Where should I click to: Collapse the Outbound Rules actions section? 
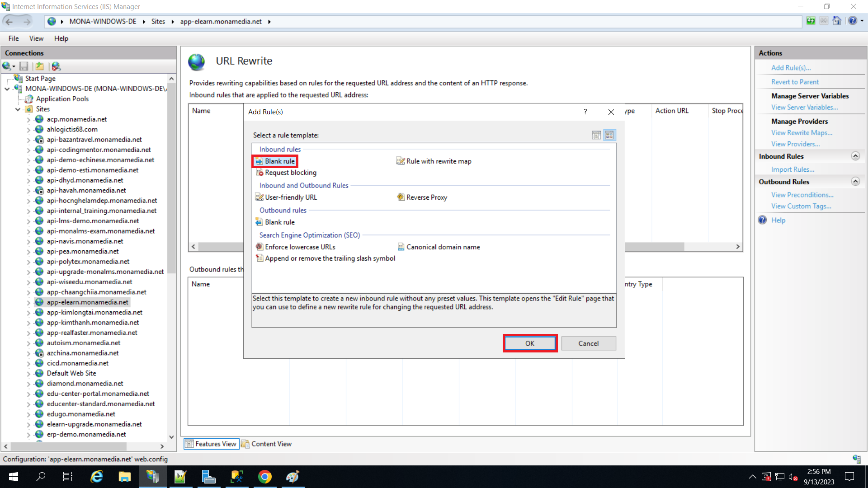[x=855, y=181]
